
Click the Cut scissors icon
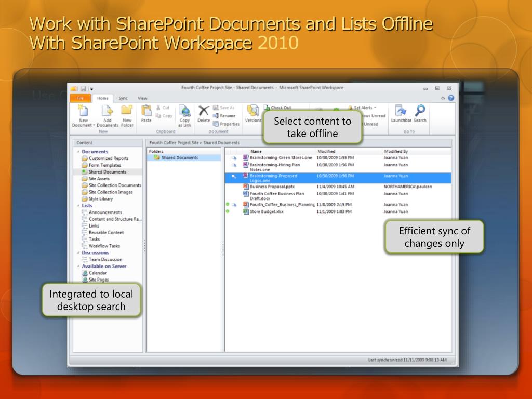(158, 108)
